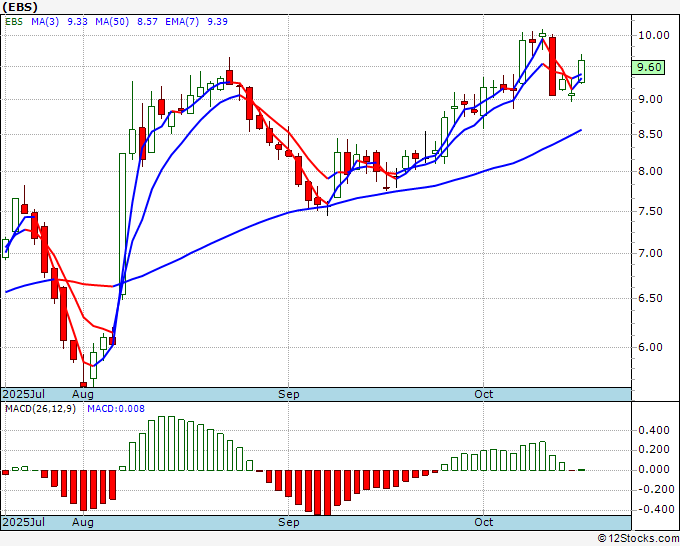Click the 8.50 price axis label
680x546 pixels.
coord(651,134)
